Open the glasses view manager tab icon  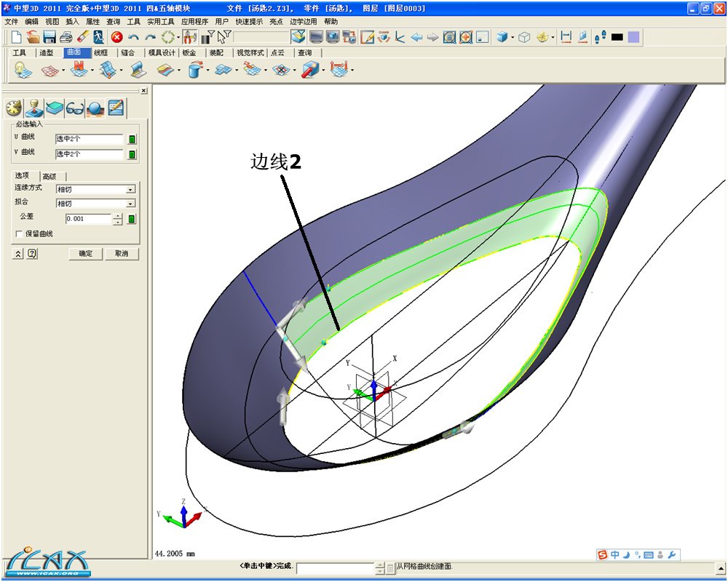pyautogui.click(x=74, y=108)
